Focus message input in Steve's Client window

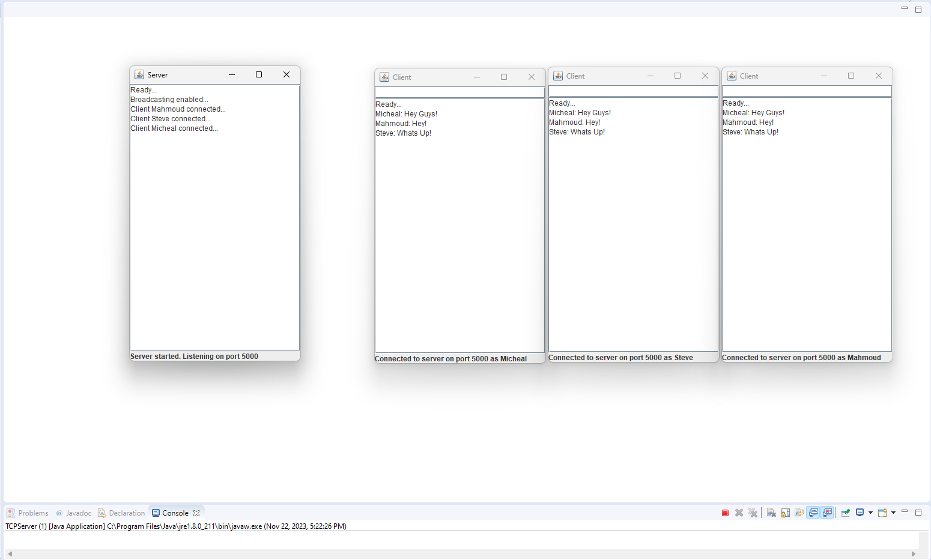(x=633, y=91)
